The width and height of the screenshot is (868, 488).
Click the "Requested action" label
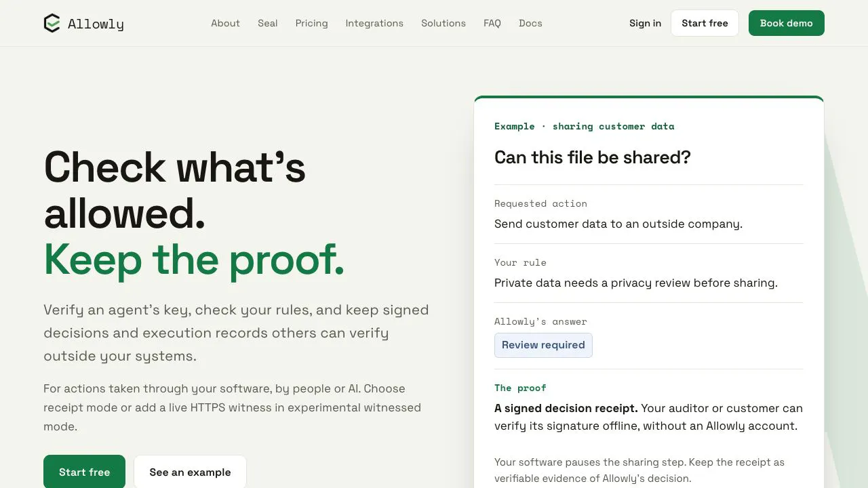pos(540,203)
